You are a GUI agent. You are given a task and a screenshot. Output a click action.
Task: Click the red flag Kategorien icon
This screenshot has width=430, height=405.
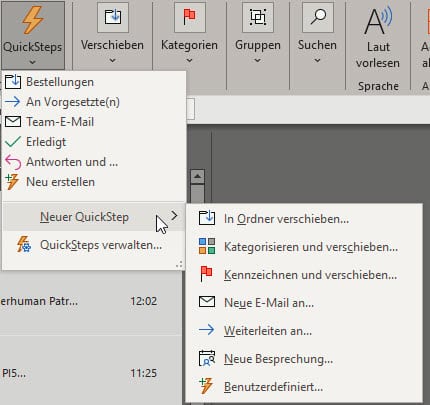189,17
